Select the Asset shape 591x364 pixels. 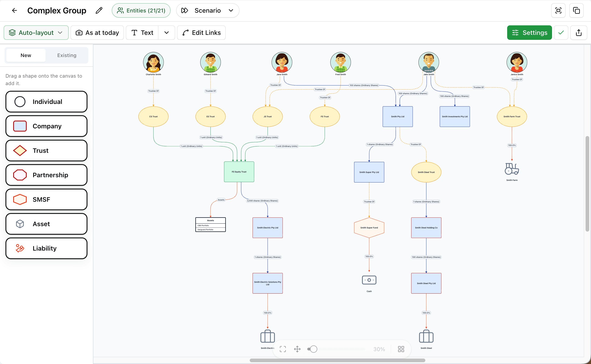pos(46,224)
